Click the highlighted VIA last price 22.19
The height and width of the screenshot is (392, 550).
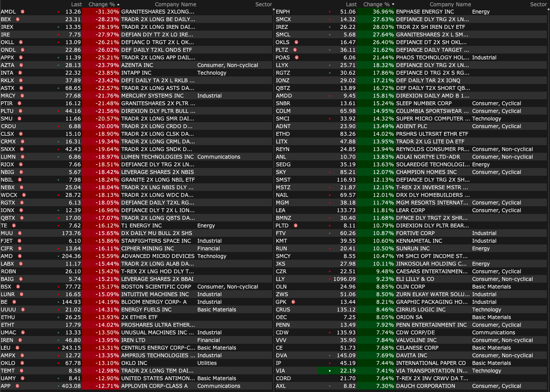[x=347, y=371]
